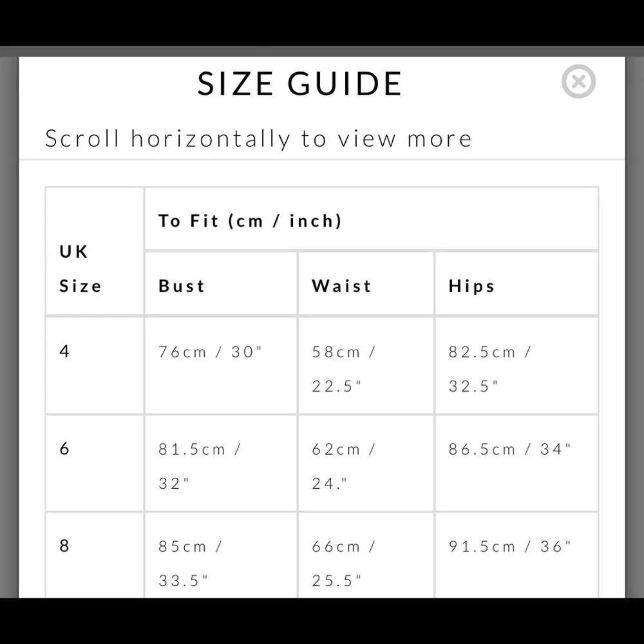Click the 62cm waist cell
Image resolution: width=644 pixels, height=644 pixels.
(x=344, y=466)
